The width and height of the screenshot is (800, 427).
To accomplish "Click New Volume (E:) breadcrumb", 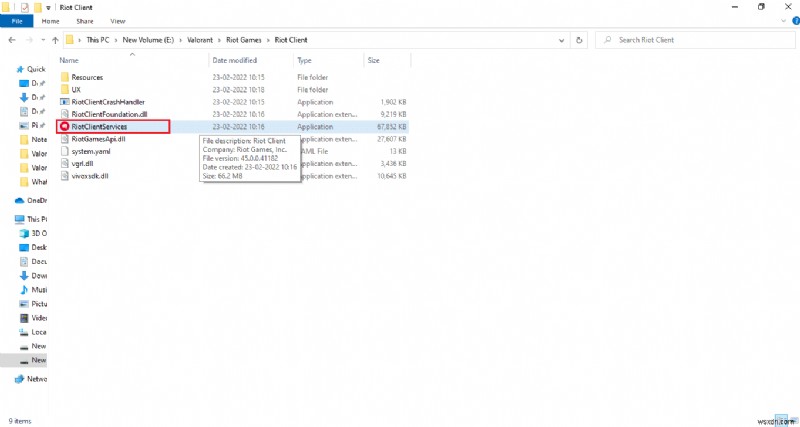I will [148, 40].
